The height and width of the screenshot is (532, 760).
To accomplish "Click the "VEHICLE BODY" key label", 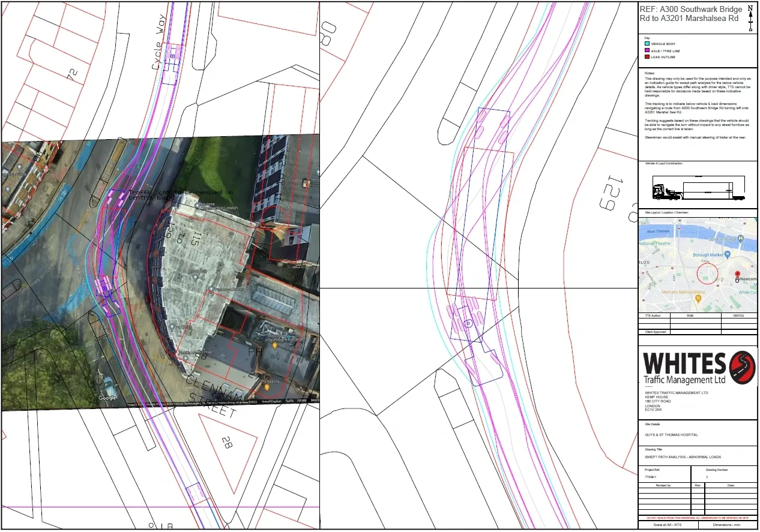I will click(x=663, y=44).
